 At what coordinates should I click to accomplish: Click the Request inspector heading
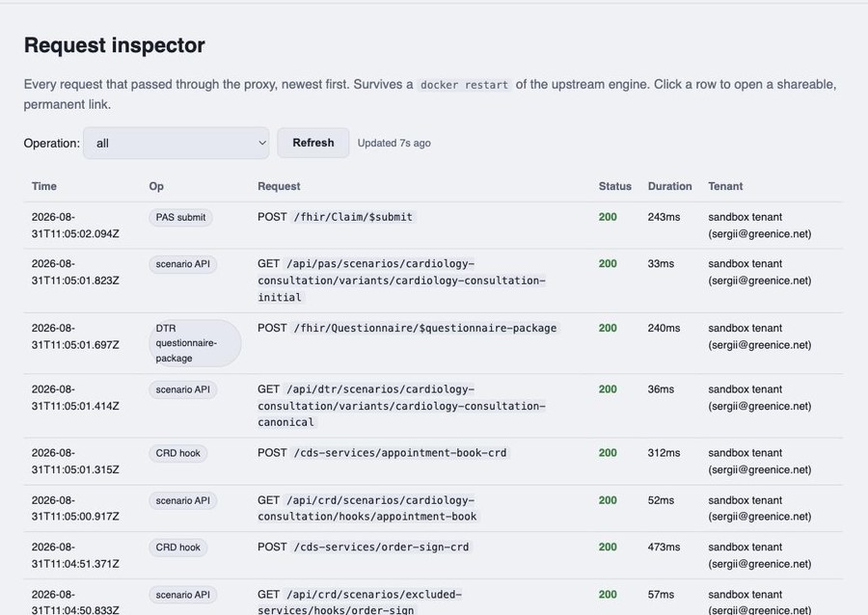[115, 45]
